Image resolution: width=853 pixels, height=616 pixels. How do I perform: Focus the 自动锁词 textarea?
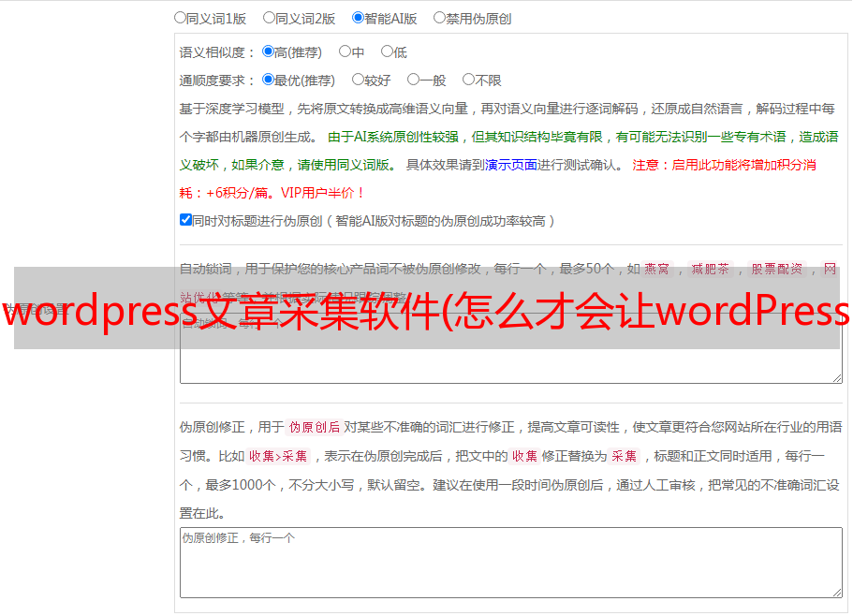tap(511, 348)
